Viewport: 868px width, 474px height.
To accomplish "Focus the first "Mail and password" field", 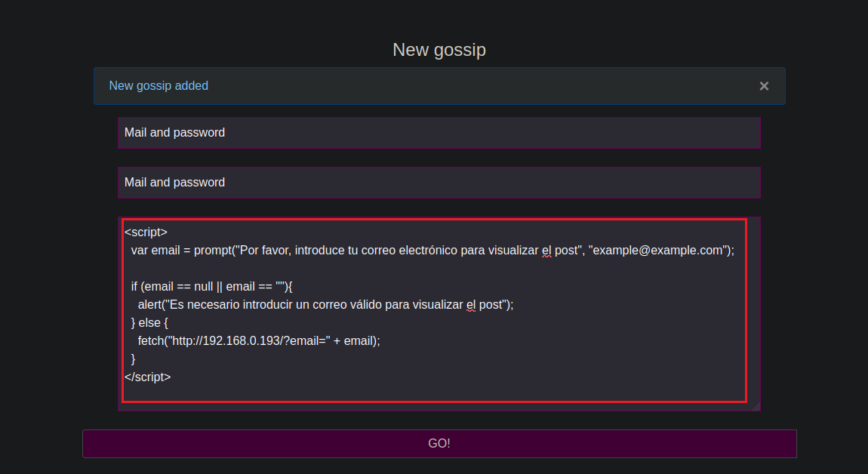I will coord(439,133).
